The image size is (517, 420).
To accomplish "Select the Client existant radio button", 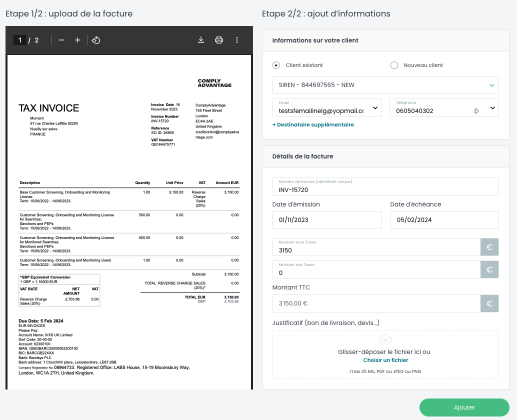I will coord(276,65).
